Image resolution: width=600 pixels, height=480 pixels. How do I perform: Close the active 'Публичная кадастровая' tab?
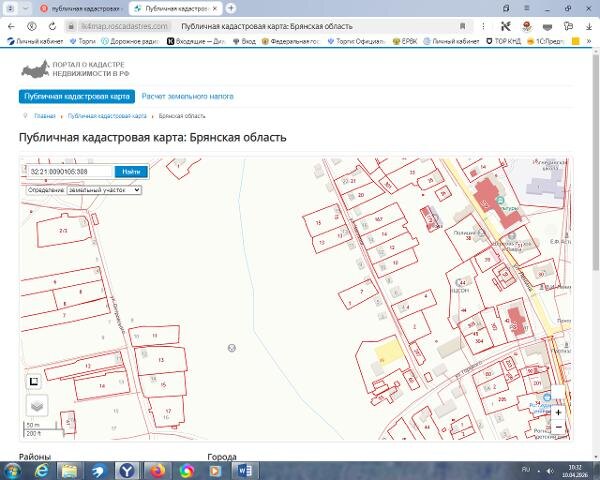[x=215, y=8]
